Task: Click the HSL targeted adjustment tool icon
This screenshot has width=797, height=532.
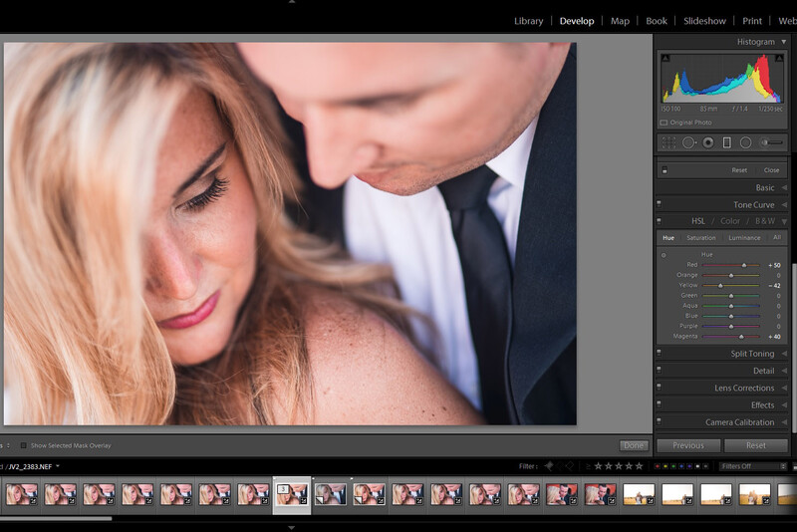Action: [664, 255]
